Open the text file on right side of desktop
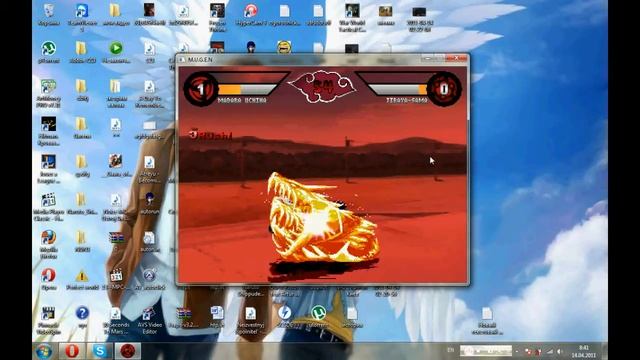640x360 pixels. 487,313
